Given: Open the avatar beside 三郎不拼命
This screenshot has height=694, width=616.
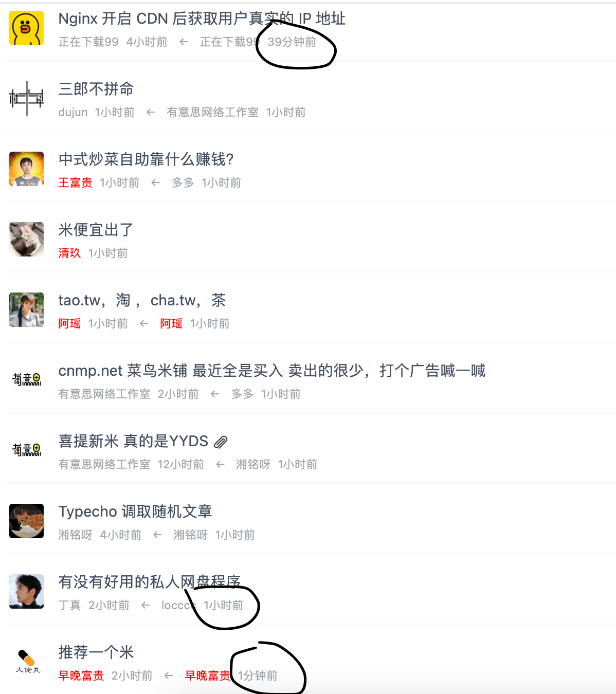Looking at the screenshot, I should (x=26, y=98).
